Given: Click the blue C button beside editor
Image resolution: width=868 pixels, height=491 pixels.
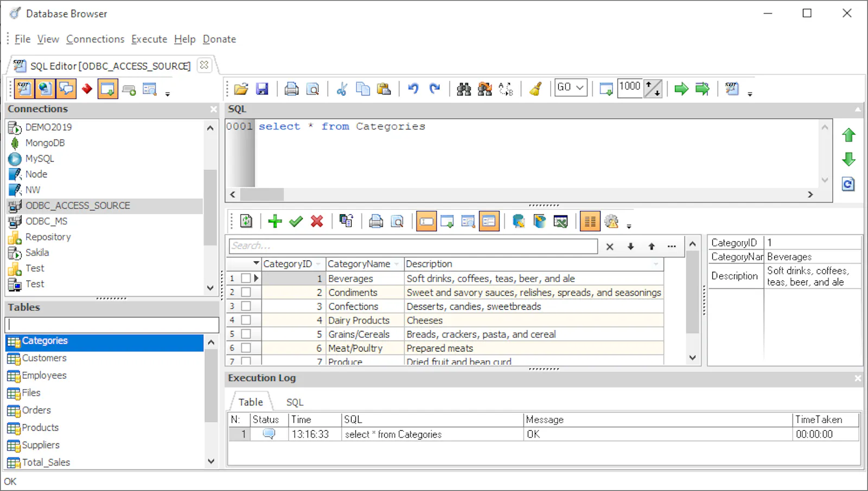Looking at the screenshot, I should click(848, 184).
